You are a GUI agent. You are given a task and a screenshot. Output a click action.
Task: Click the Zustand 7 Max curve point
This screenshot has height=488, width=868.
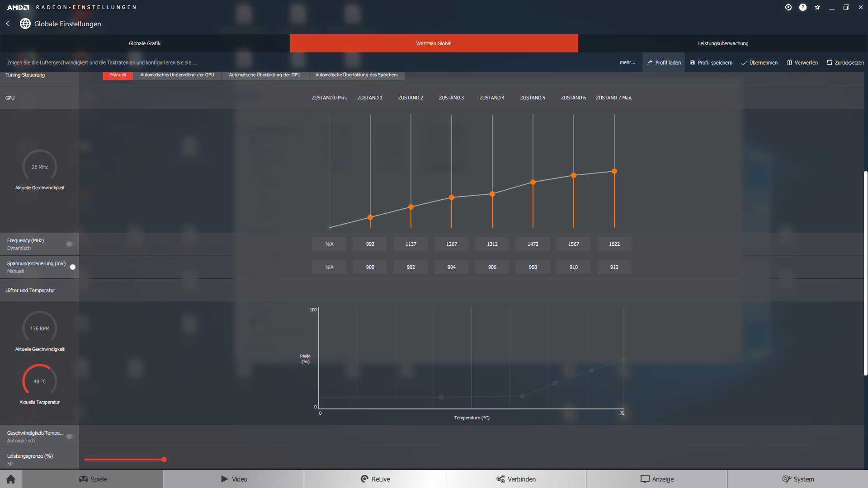[614, 171]
